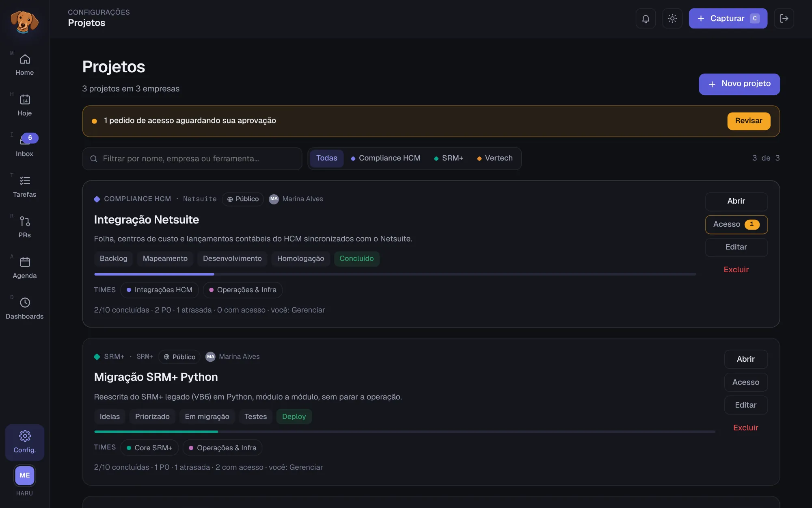Click Público badge on Integração Netsuite
Image resolution: width=812 pixels, height=508 pixels.
pyautogui.click(x=243, y=199)
